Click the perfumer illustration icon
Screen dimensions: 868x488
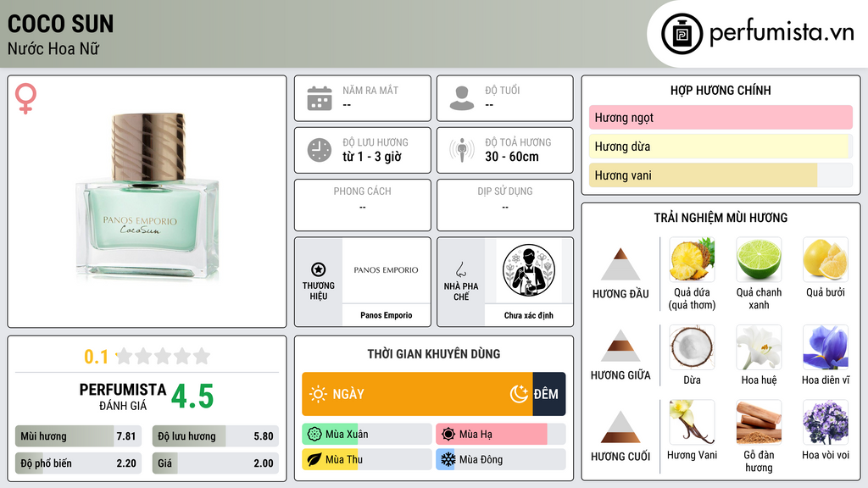click(x=529, y=270)
